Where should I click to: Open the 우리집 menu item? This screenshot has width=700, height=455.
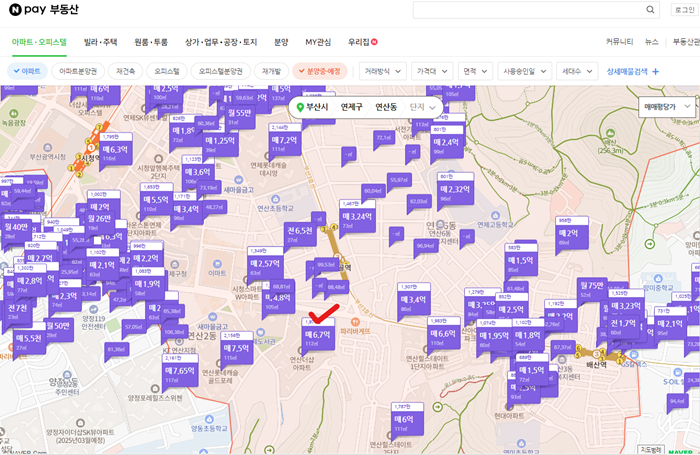pyautogui.click(x=362, y=42)
